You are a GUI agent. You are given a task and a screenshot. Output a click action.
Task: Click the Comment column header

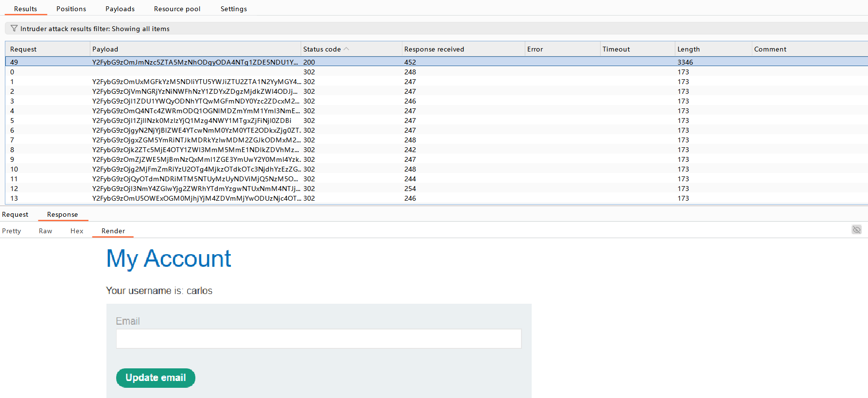tap(770, 49)
